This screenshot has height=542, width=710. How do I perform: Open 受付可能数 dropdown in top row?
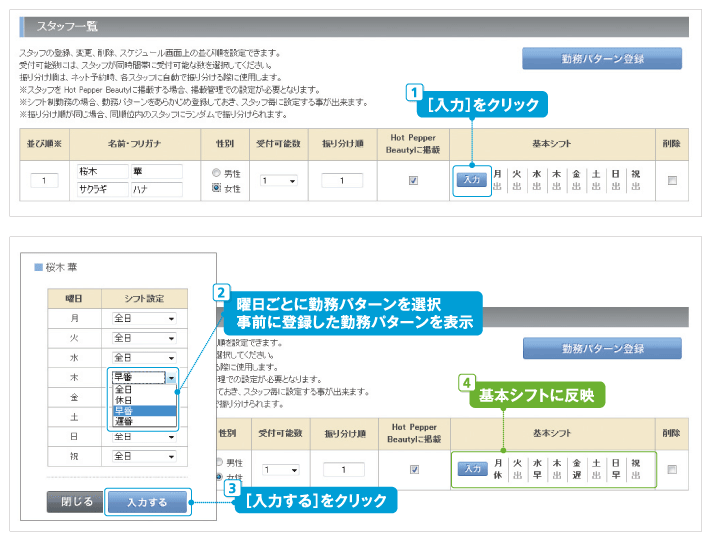[279, 181]
